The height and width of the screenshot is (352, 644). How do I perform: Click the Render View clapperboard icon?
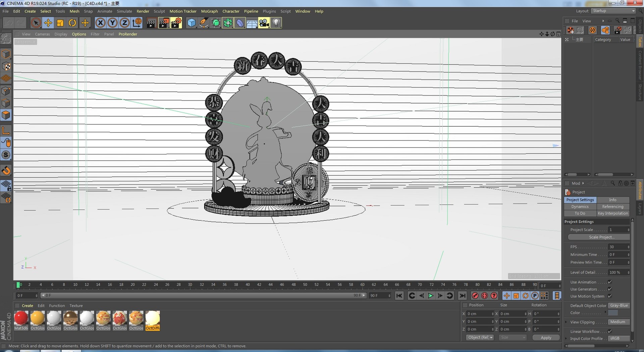pyautogui.click(x=151, y=23)
